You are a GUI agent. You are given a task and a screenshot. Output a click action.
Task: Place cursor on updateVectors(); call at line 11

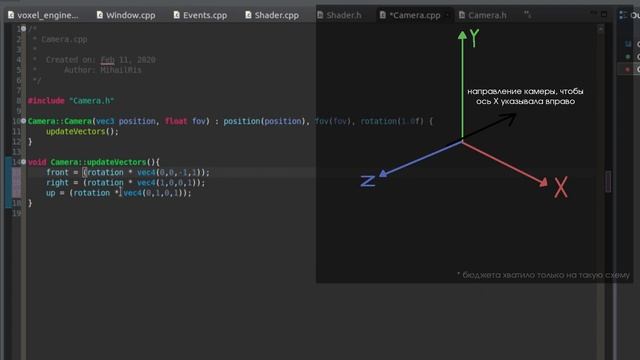click(82, 131)
